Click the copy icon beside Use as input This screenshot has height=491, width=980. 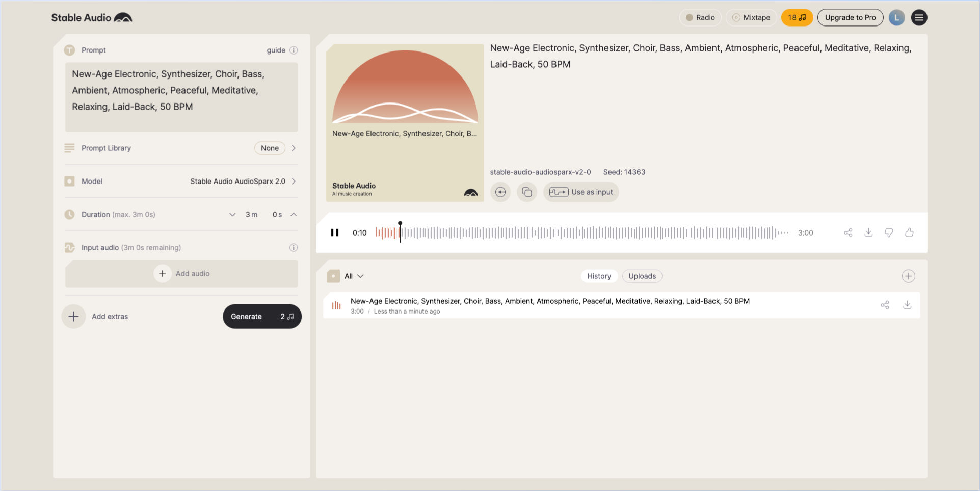pyautogui.click(x=527, y=192)
